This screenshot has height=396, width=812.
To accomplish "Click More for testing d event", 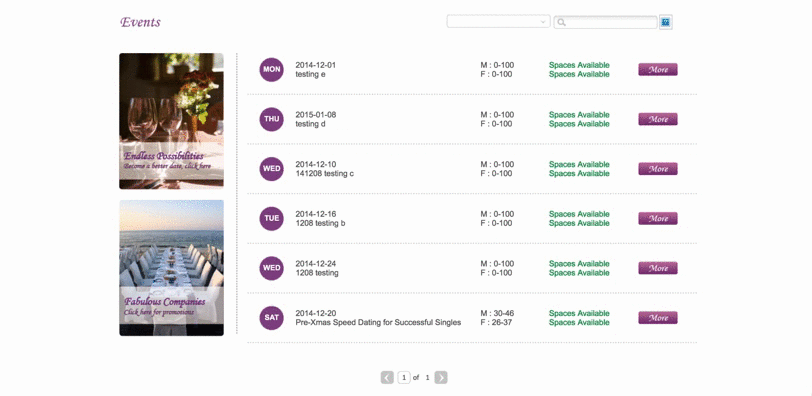I will [658, 119].
